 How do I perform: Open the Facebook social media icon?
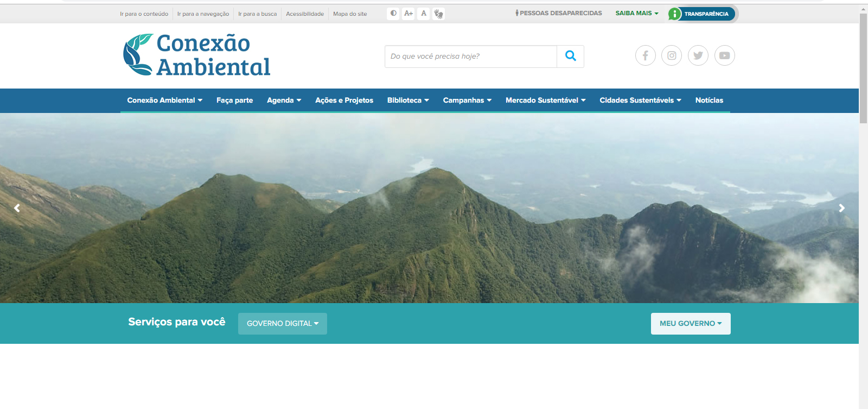pyautogui.click(x=645, y=55)
